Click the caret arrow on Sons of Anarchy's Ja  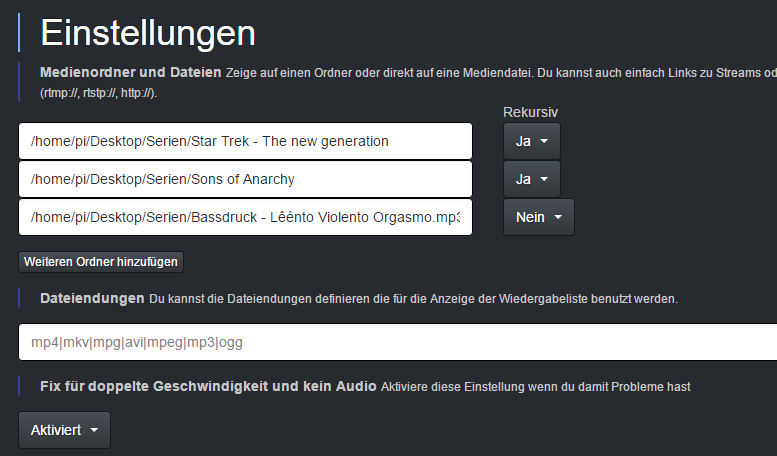(x=544, y=179)
